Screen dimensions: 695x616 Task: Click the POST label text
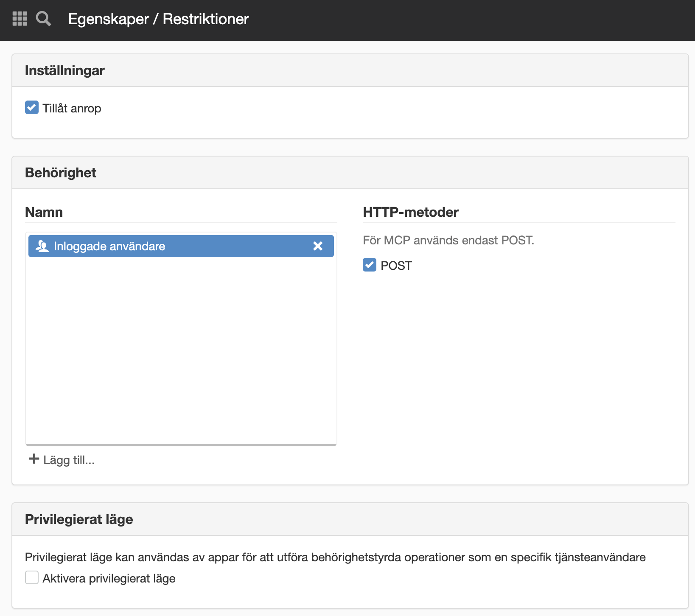click(396, 266)
